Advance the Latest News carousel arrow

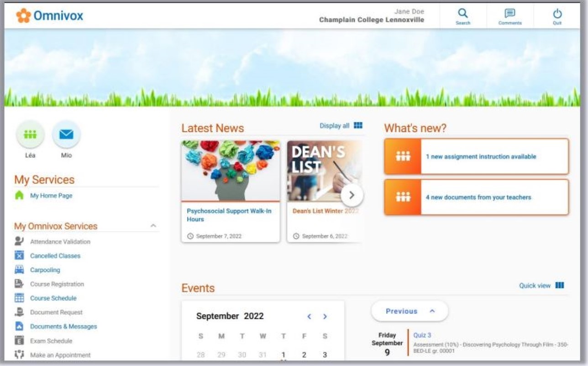(x=352, y=195)
